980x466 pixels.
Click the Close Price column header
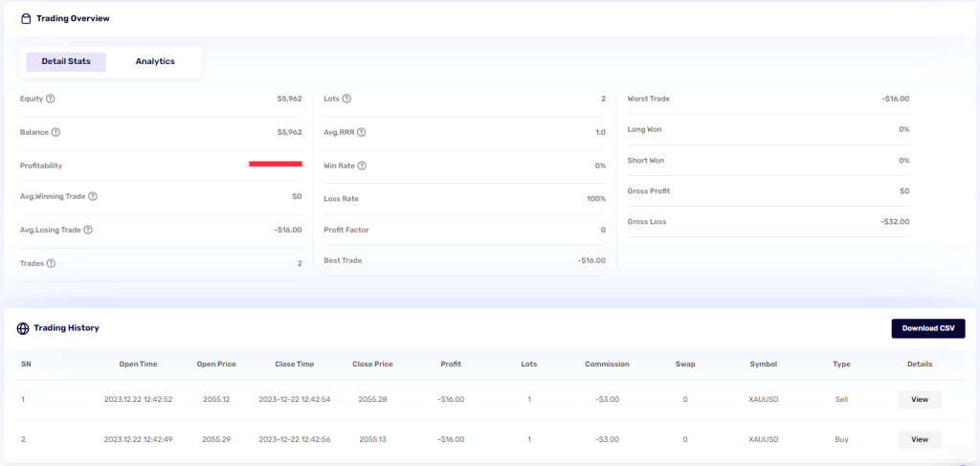[372, 365]
